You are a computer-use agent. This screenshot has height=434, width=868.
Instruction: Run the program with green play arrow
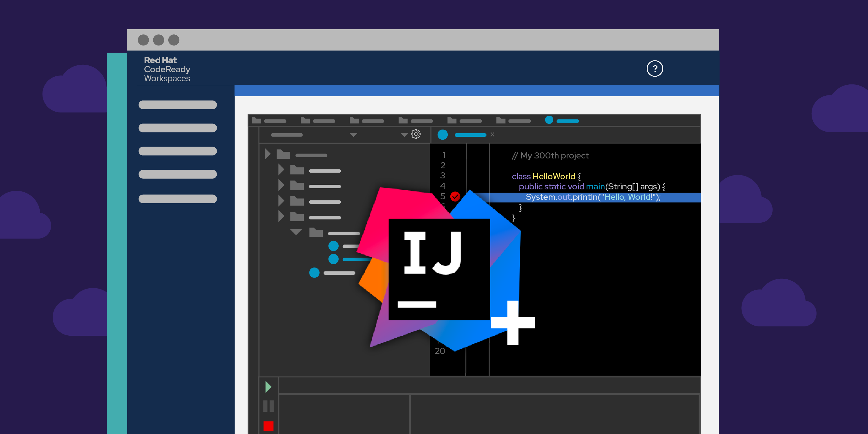pos(268,387)
